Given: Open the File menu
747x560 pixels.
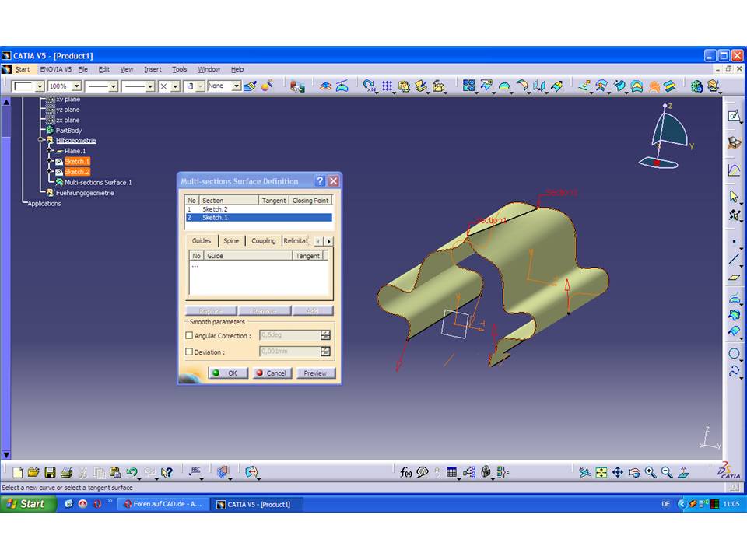Looking at the screenshot, I should pyautogui.click(x=83, y=69).
